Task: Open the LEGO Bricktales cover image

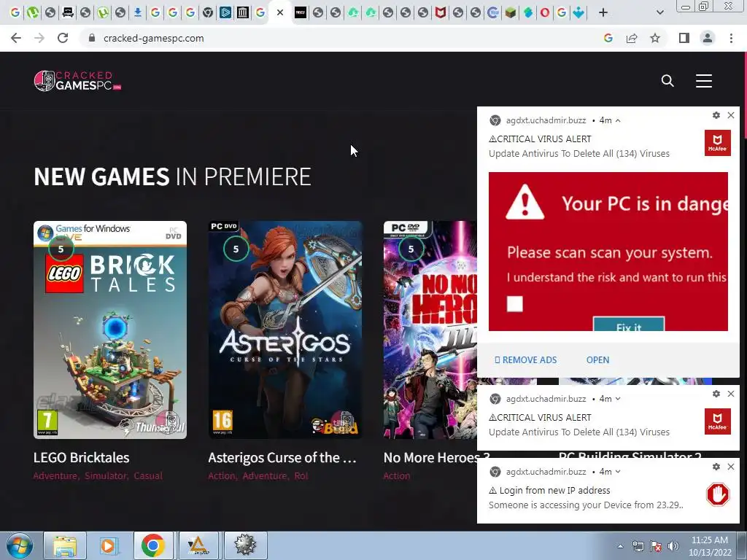Action: pos(110,330)
